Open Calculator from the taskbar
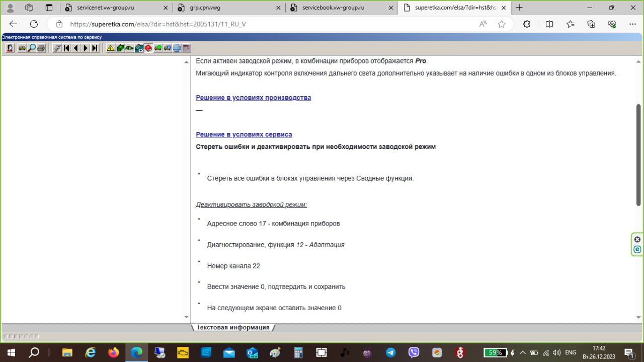 (x=298, y=352)
